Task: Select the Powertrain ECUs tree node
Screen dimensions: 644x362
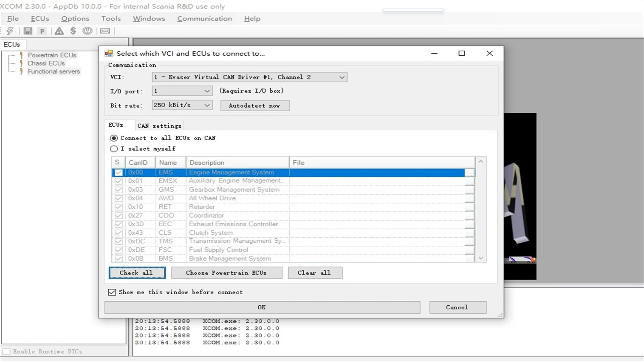Action: pos(52,55)
